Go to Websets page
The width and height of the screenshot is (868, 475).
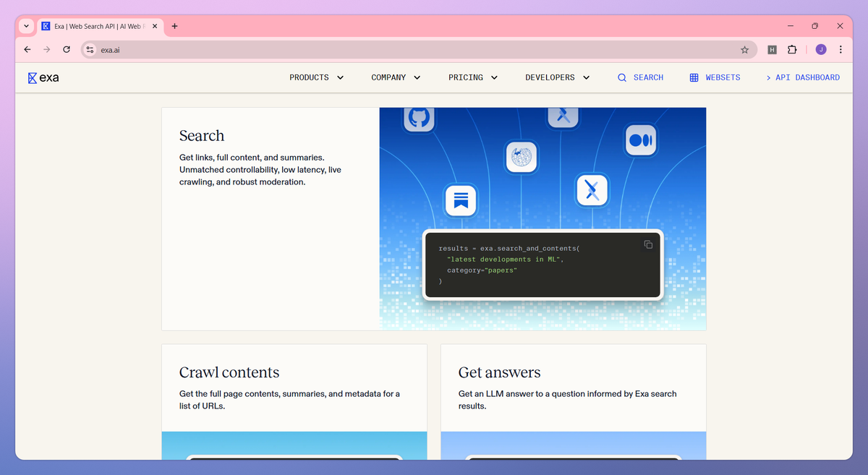pos(715,77)
